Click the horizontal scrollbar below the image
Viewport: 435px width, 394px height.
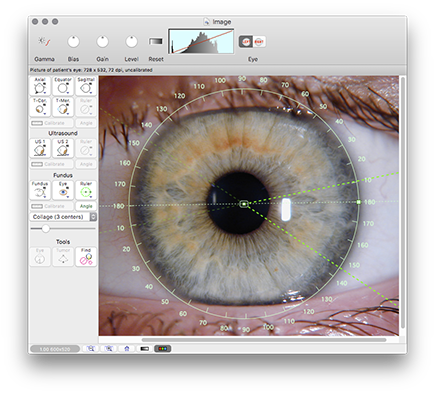(264, 340)
